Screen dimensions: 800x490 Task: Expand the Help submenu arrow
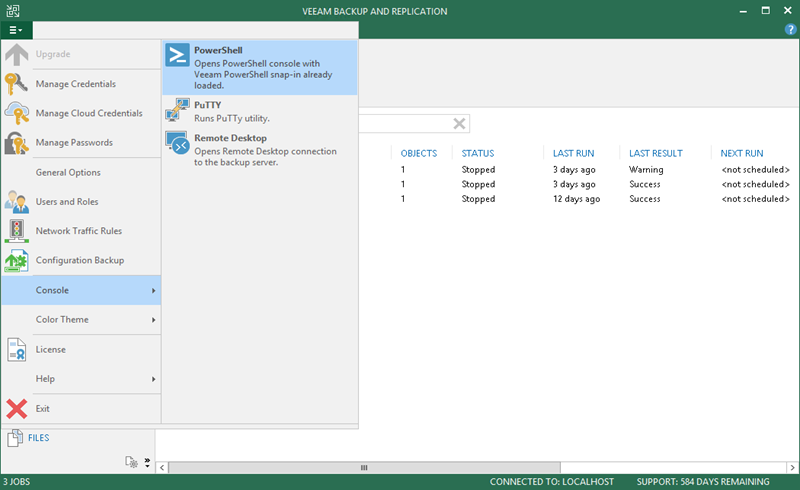153,379
